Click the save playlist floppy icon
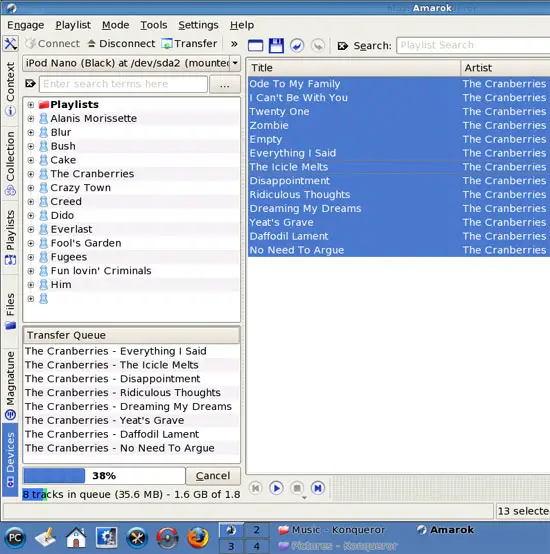 click(x=276, y=46)
